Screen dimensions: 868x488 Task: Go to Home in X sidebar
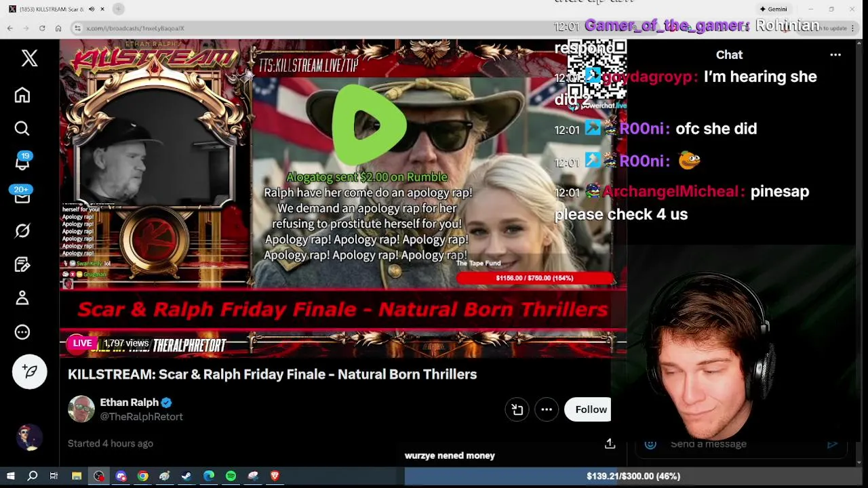click(22, 95)
